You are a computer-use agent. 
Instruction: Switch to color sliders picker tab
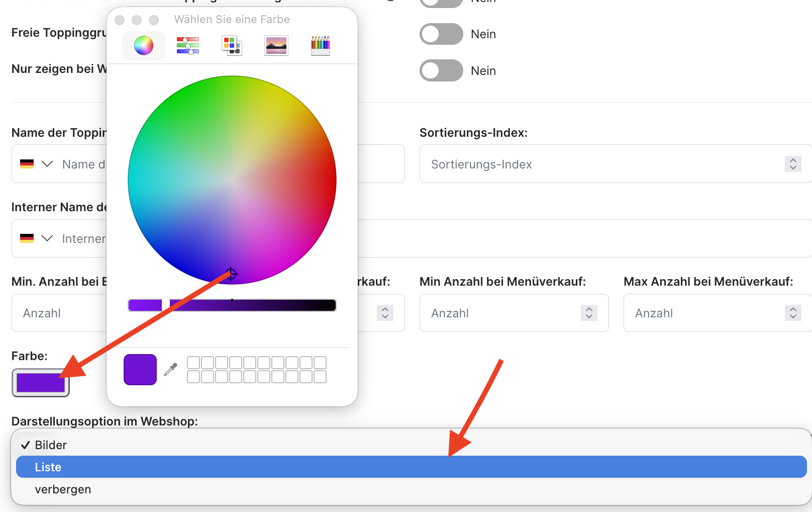pos(187,46)
